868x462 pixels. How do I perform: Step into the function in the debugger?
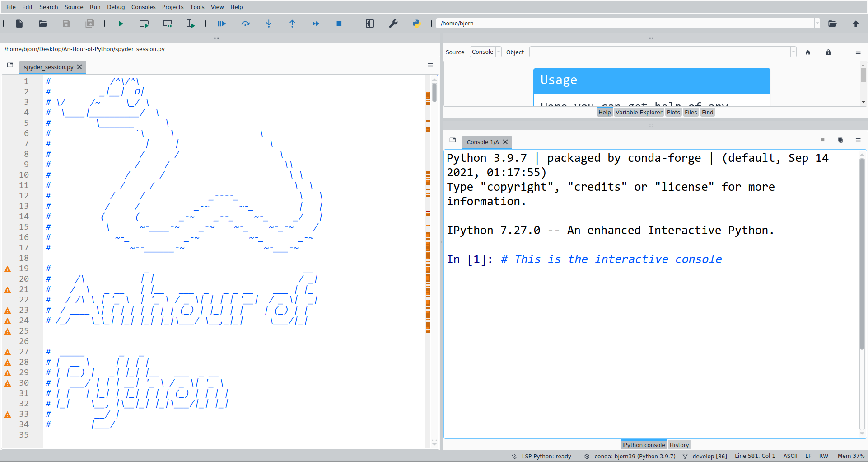click(x=269, y=24)
